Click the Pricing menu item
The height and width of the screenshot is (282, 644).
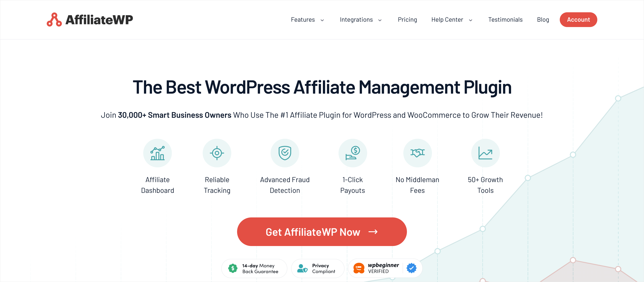(x=407, y=19)
